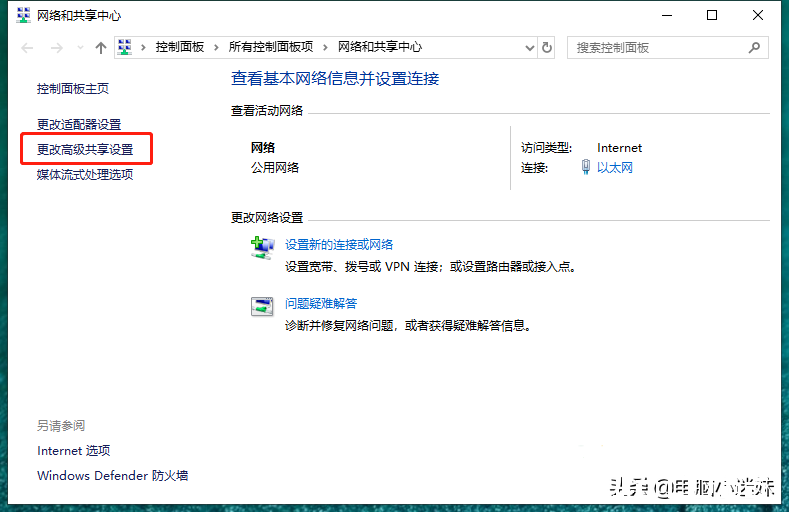Open 更改适配器设置 link
This screenshot has height=512, width=789.
pyautogui.click(x=79, y=124)
